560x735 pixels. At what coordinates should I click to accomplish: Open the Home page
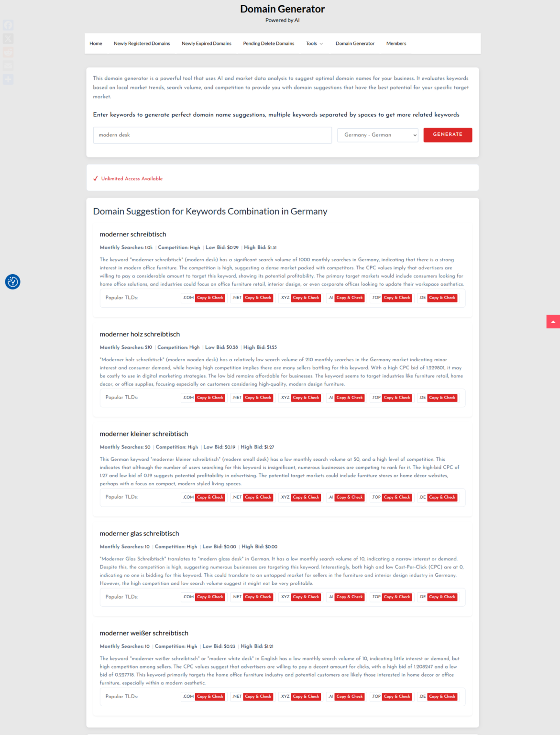tap(96, 44)
